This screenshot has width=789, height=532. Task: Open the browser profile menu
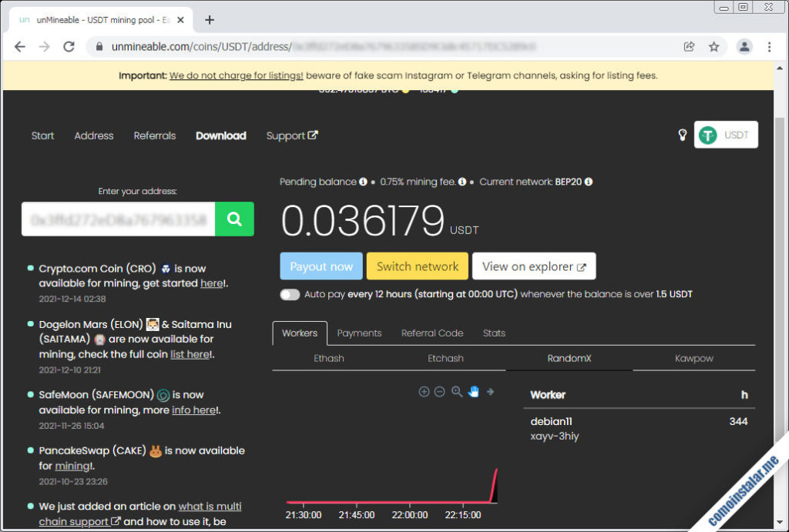point(744,47)
